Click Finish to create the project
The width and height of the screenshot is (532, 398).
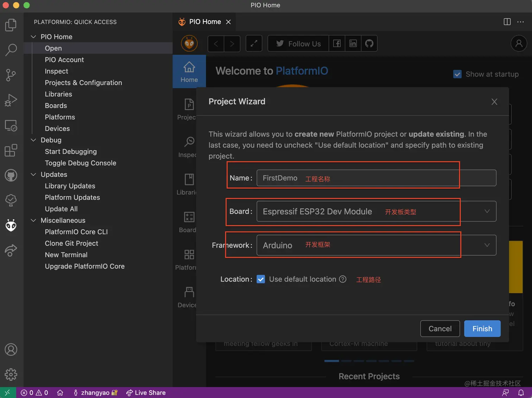(x=482, y=329)
